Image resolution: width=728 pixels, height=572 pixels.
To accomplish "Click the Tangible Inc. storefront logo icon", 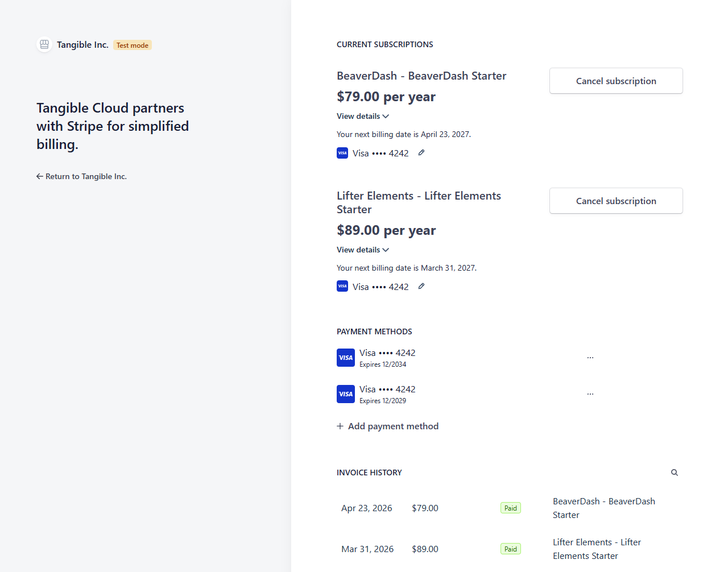I will [x=44, y=44].
